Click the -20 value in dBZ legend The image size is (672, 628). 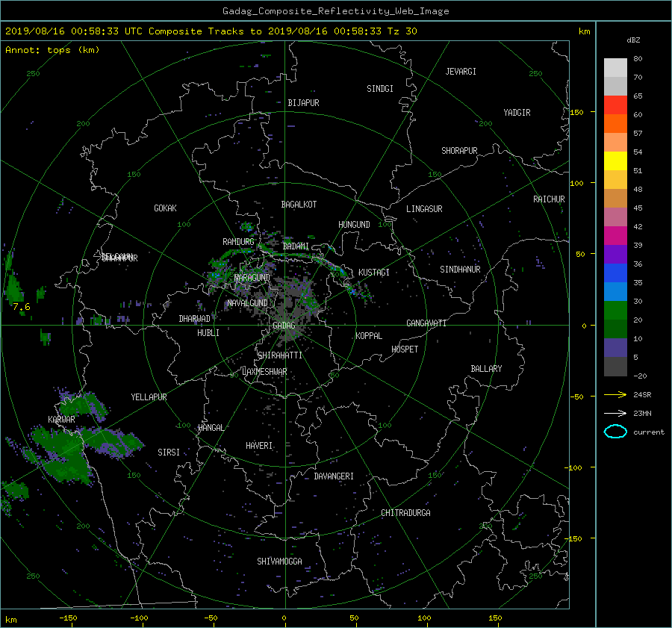(x=640, y=376)
